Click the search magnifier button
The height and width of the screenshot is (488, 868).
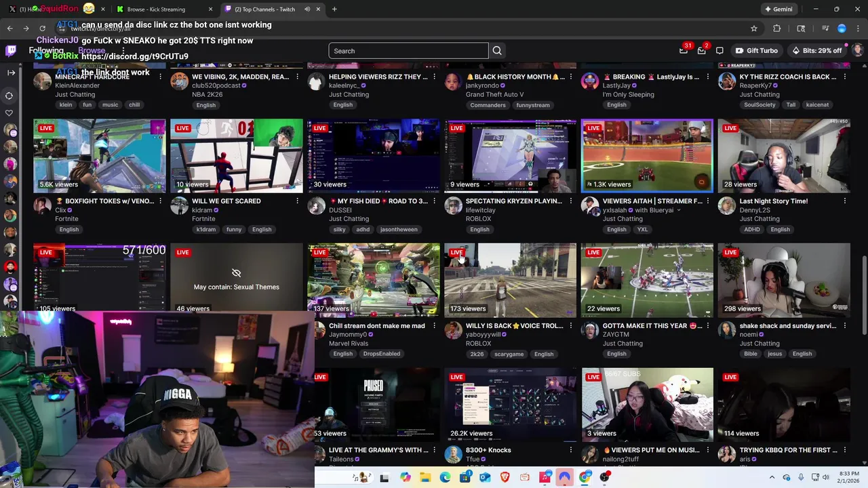tap(497, 51)
